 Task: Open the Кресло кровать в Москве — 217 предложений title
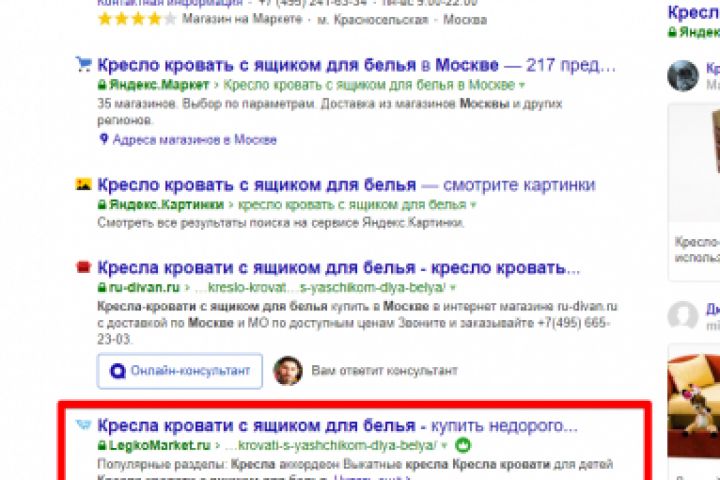click(356, 65)
